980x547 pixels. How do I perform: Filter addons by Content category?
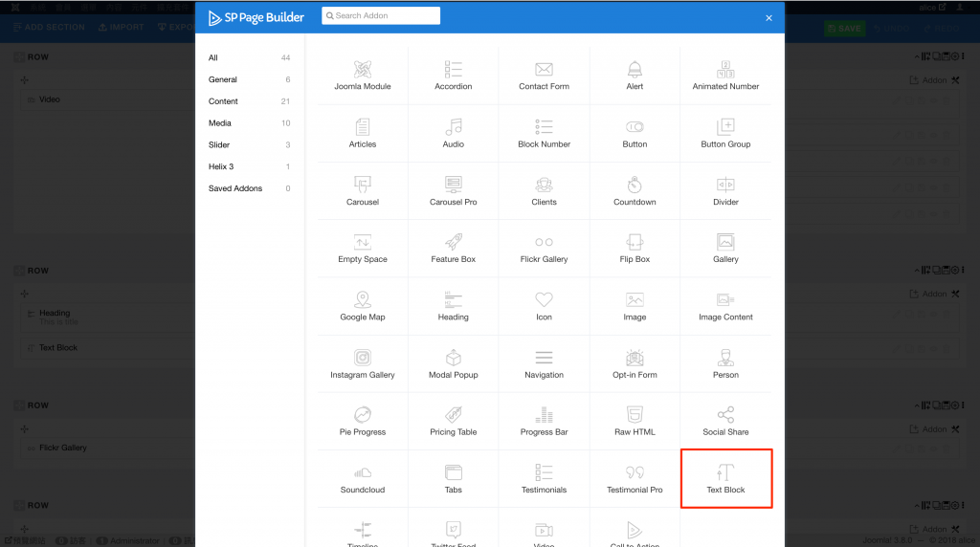click(x=224, y=101)
